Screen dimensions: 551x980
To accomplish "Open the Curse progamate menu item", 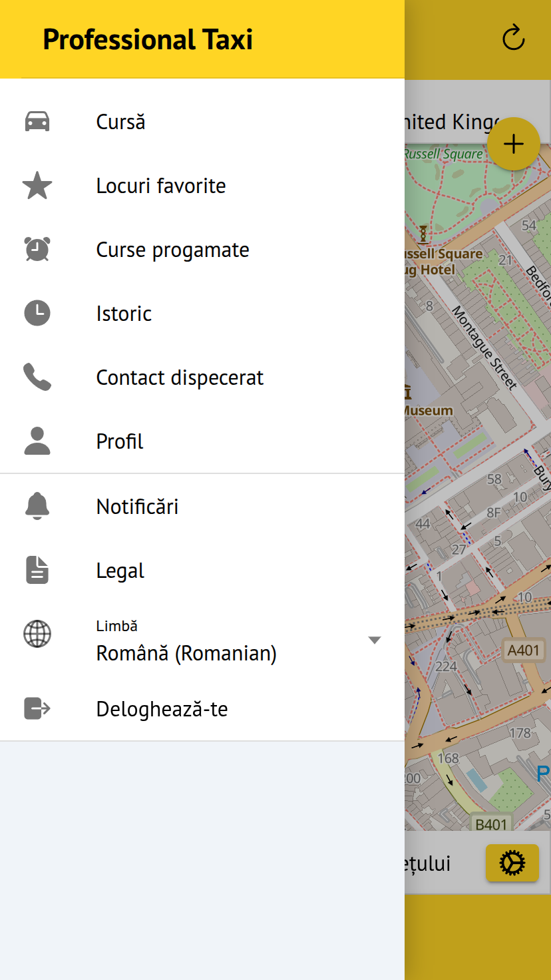I will click(x=172, y=250).
